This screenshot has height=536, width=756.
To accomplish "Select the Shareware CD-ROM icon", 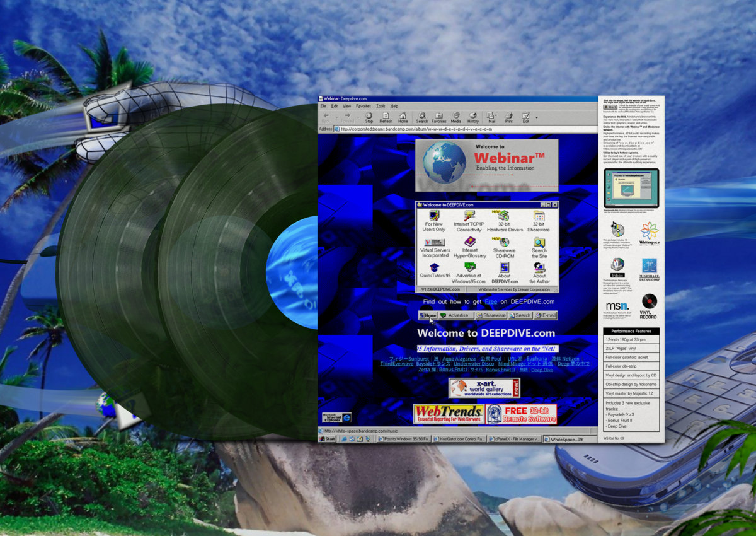I will tap(504, 247).
